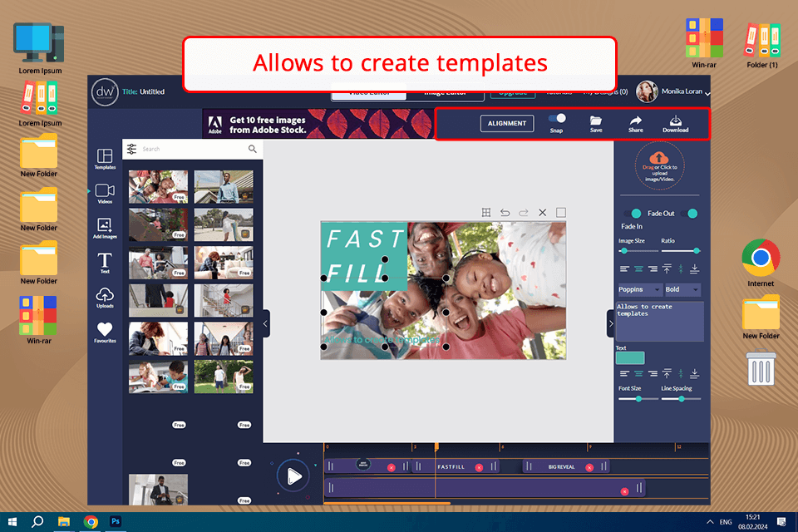The image size is (798, 532).
Task: Open the Videos section in sidebar
Action: [105, 194]
